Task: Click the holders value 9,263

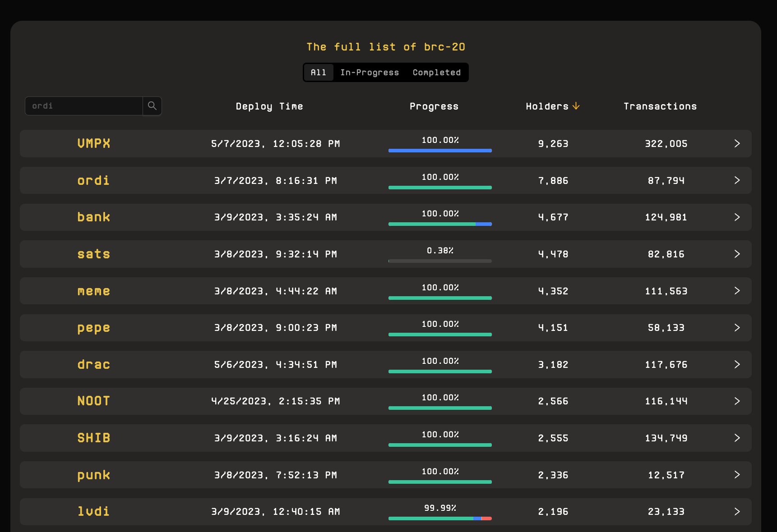Action: (553, 144)
